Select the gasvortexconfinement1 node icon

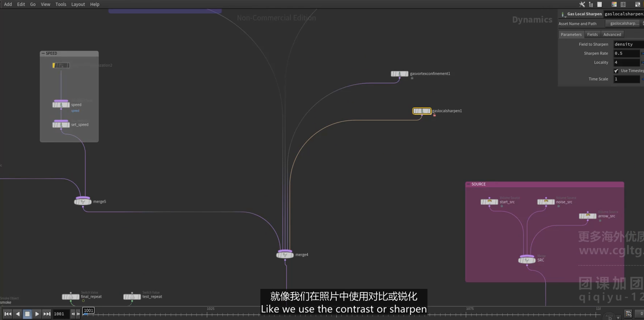(x=399, y=74)
